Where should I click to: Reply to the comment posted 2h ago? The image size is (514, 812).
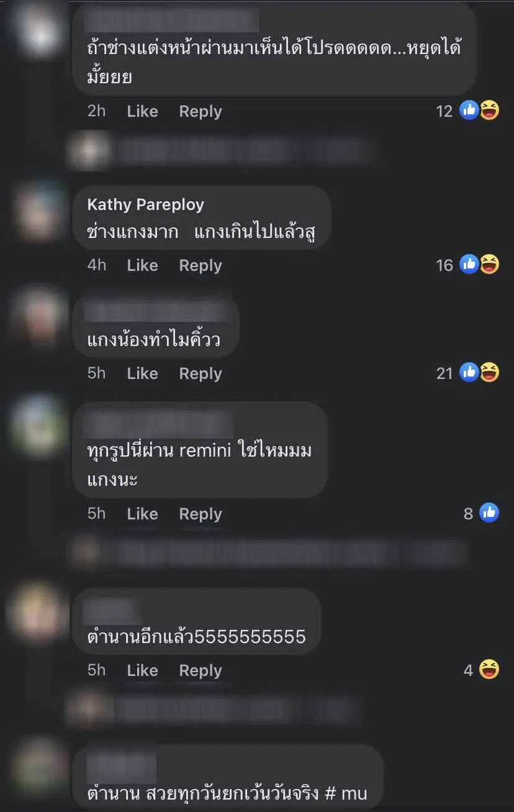coord(201,112)
